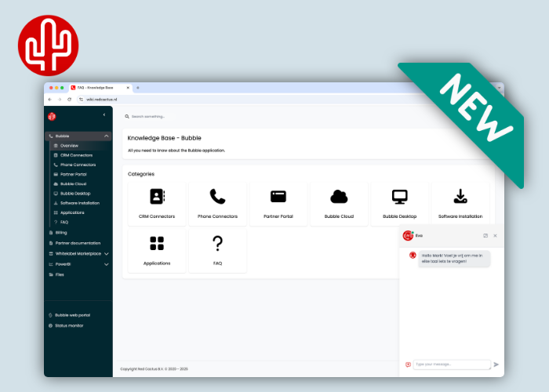Click the FAQ question mark card
The height and width of the screenshot is (392, 549).
point(217,244)
